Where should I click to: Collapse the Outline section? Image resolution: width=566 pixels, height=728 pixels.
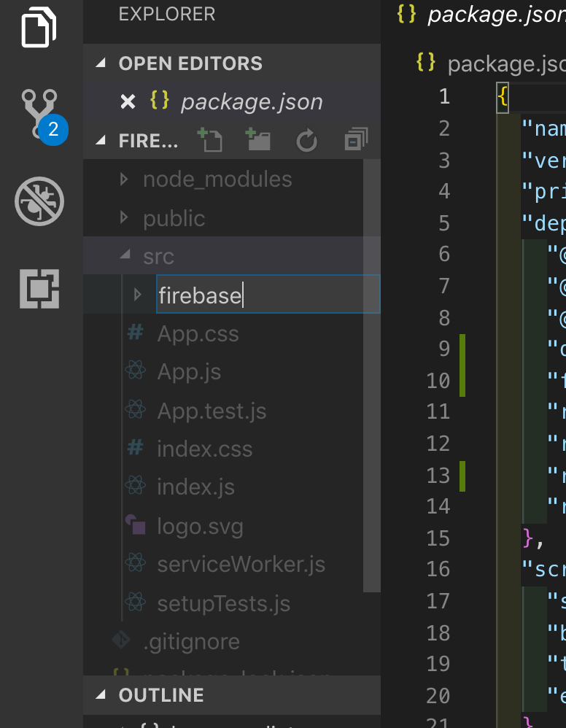[x=161, y=694]
